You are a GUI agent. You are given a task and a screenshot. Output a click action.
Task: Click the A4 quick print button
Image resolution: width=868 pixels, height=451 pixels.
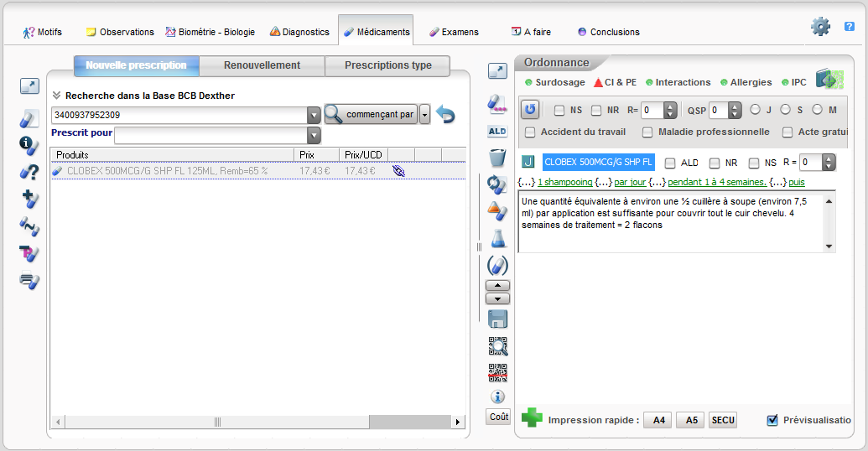659,420
